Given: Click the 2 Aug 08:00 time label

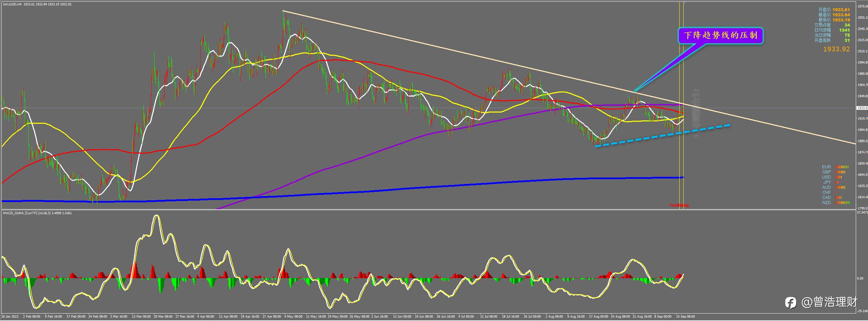Looking at the screenshot, I should pyautogui.click(x=554, y=317).
